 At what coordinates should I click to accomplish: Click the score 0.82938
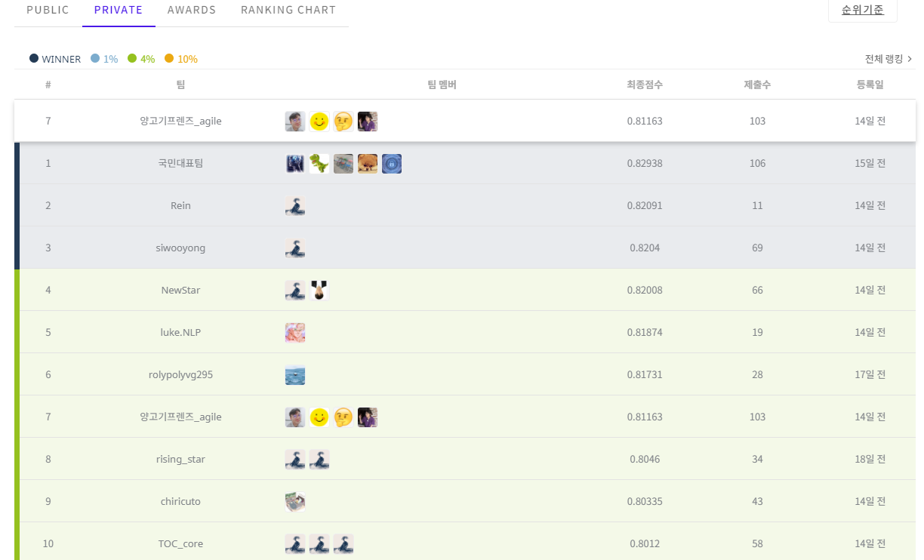pyautogui.click(x=645, y=163)
